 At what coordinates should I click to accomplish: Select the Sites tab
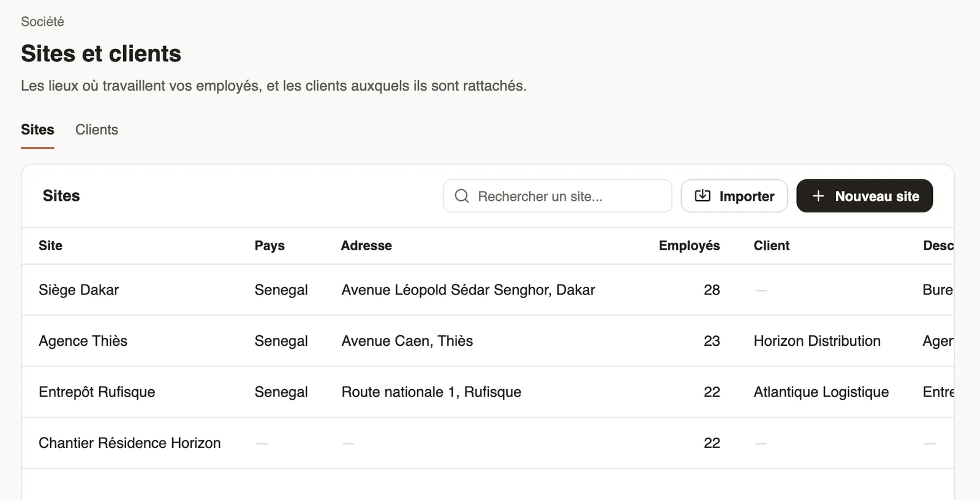pyautogui.click(x=37, y=130)
